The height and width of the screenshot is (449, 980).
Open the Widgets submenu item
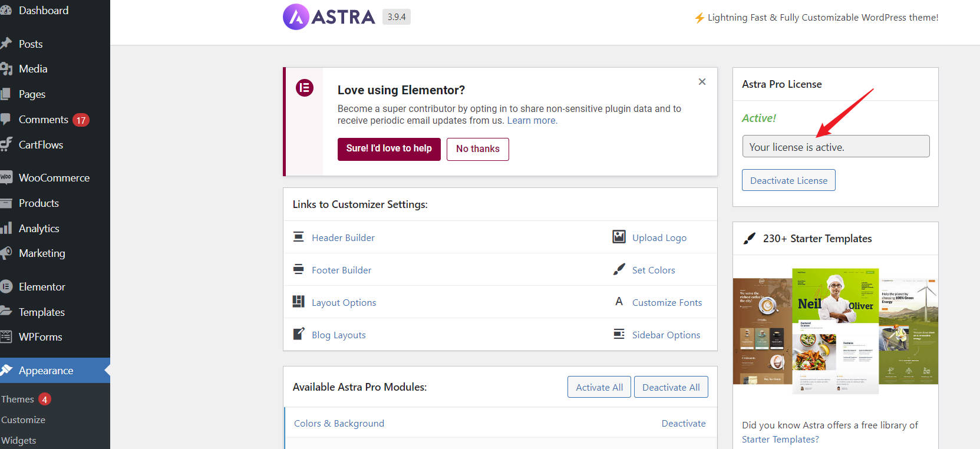pyautogui.click(x=18, y=440)
